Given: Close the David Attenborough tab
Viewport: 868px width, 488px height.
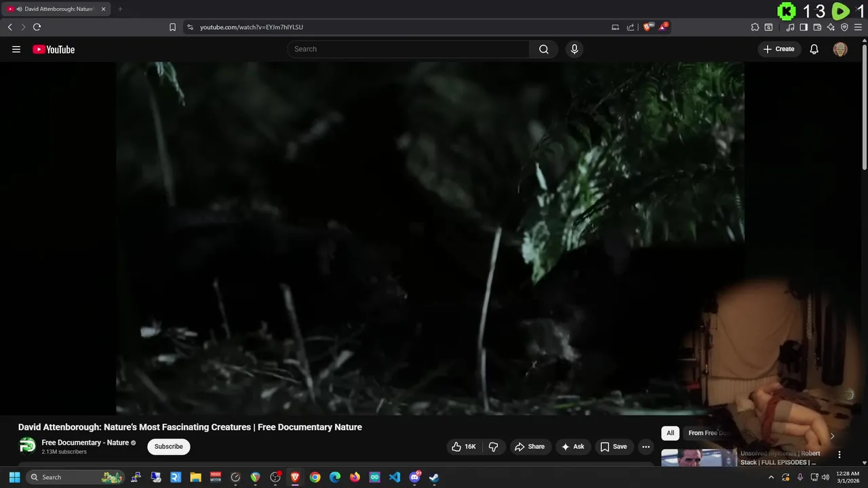Looking at the screenshot, I should pos(103,9).
